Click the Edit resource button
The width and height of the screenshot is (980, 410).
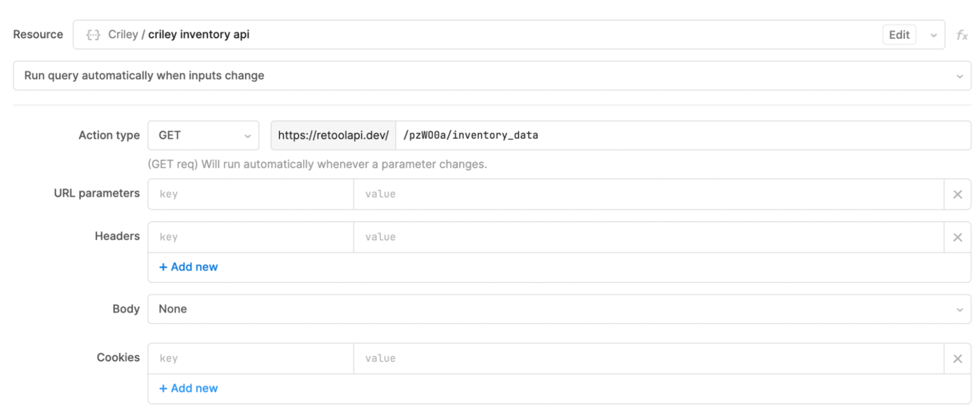tap(899, 35)
